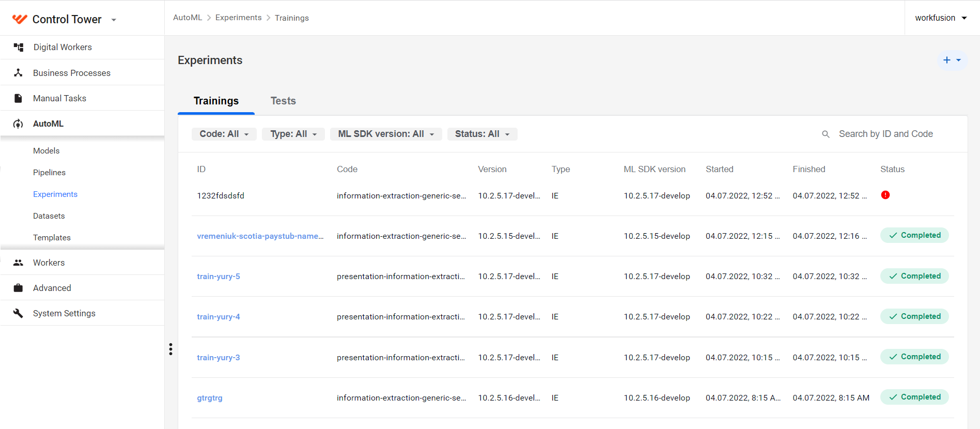
Task: Click the Completed badge for train-yury-5
Action: [x=914, y=276]
